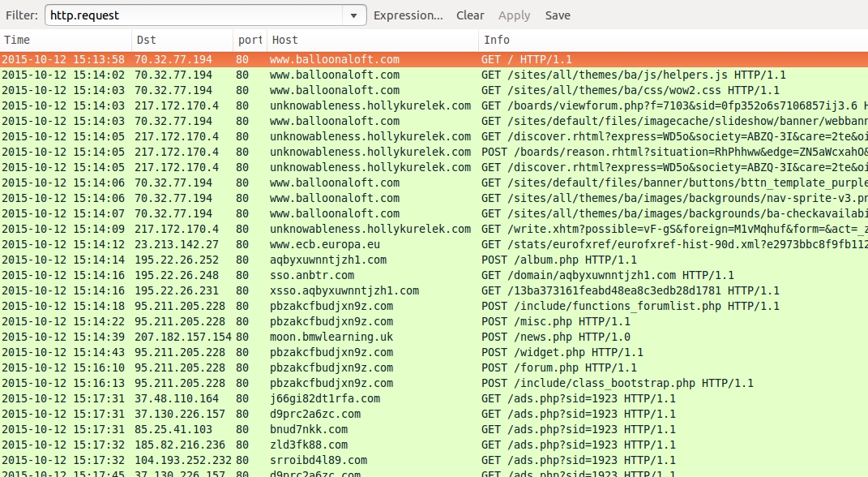868x477 pixels.
Task: Open the Expression... filter builder
Action: [408, 15]
